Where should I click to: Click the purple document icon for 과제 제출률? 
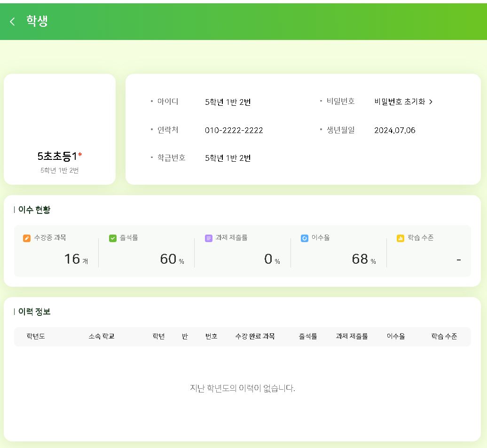click(x=209, y=238)
